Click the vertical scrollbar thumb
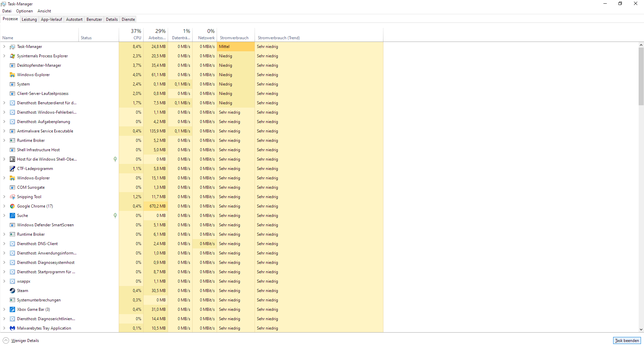Viewport: 644px width, 346px height. (x=641, y=76)
